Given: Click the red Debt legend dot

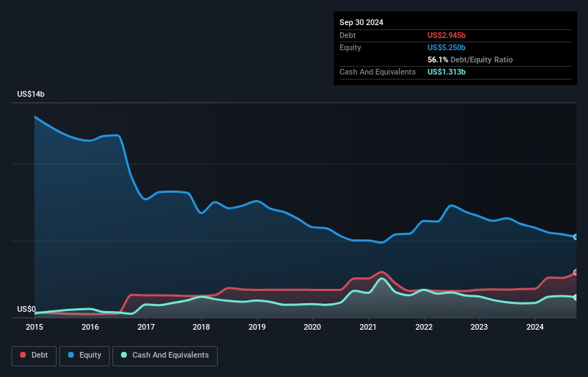Looking at the screenshot, I should pos(23,355).
